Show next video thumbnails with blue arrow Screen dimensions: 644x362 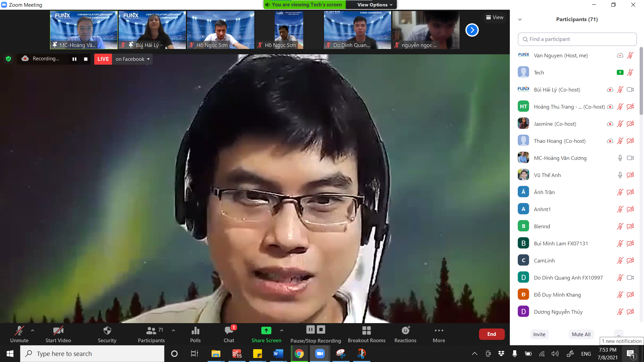click(472, 30)
